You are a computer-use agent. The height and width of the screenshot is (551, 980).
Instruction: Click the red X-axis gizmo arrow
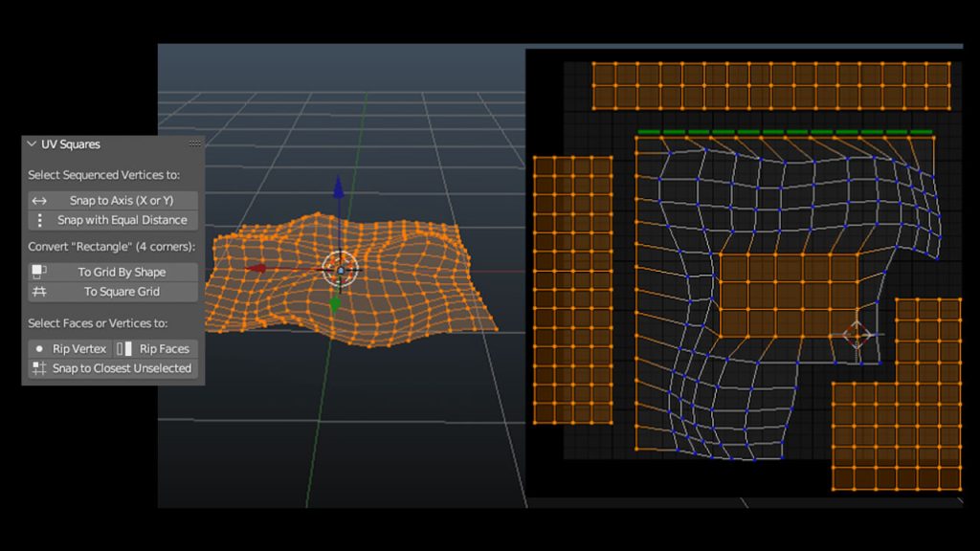(256, 269)
